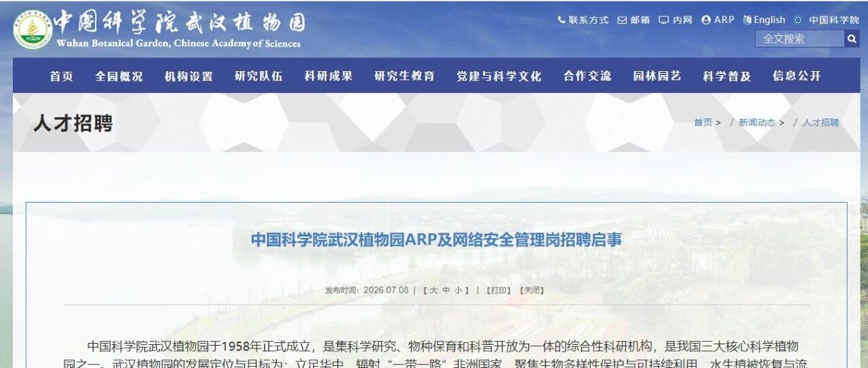Open the 内网 link
Image resolution: width=868 pixels, height=368 pixels.
tap(682, 20)
